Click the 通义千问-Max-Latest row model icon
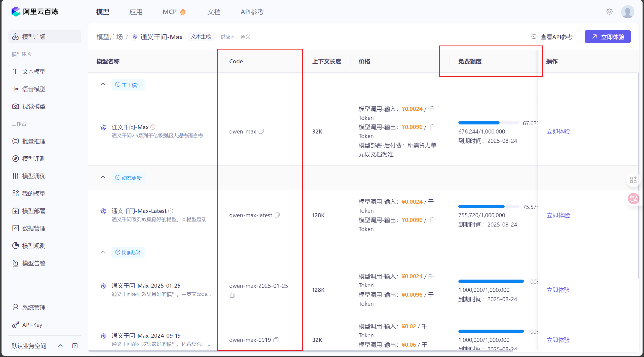644x357 pixels. [x=103, y=211]
